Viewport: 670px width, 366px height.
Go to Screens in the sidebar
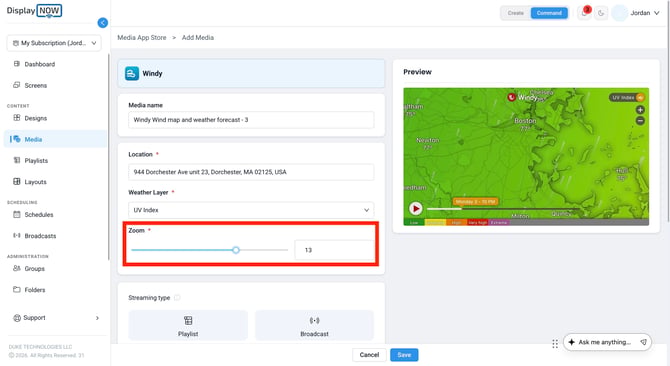[x=35, y=85]
